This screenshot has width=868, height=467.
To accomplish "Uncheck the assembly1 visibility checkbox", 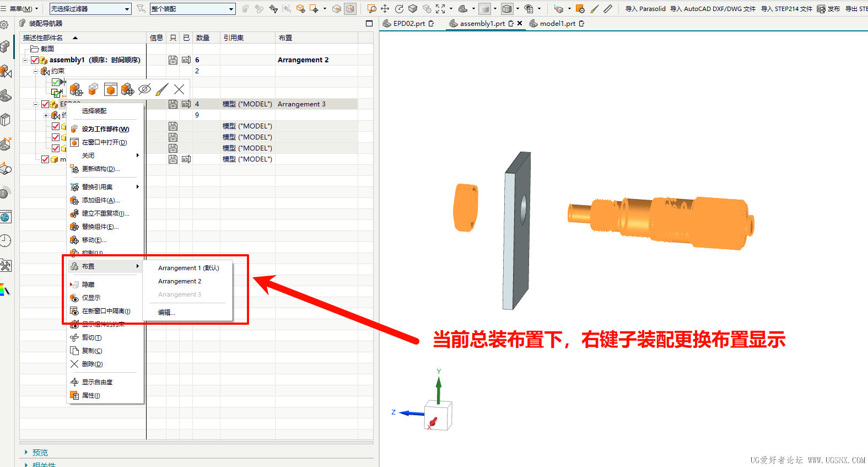I will [x=35, y=60].
